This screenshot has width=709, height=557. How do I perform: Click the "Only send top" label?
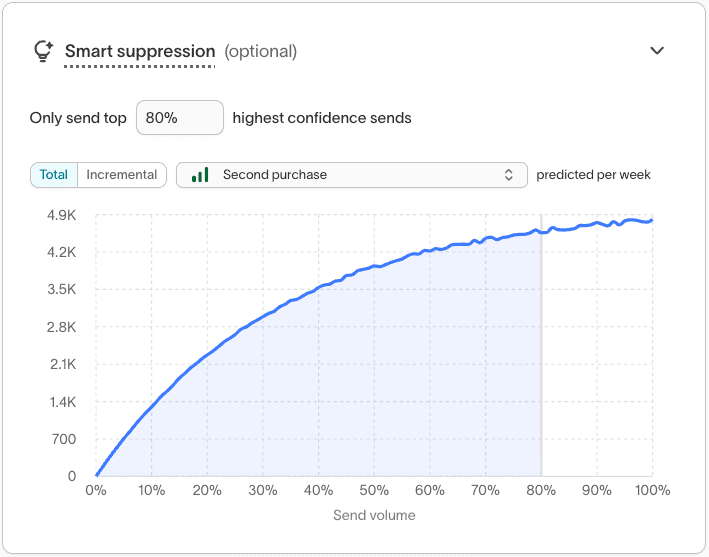[x=78, y=118]
